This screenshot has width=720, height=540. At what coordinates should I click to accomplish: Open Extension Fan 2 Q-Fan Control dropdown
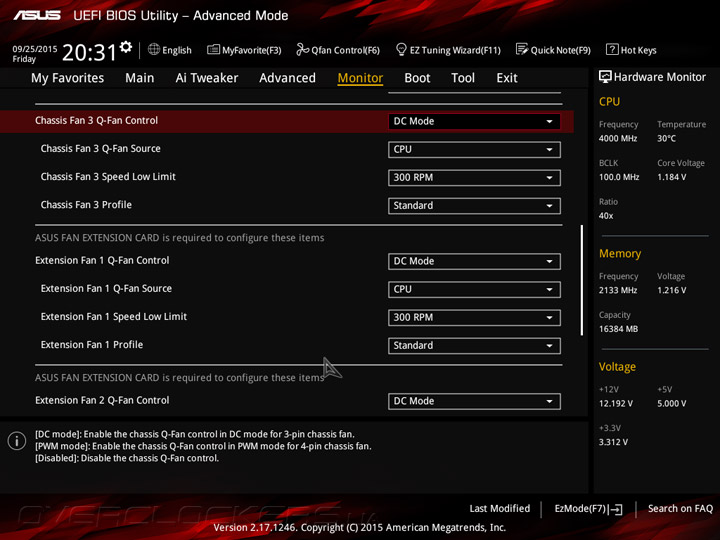[474, 401]
